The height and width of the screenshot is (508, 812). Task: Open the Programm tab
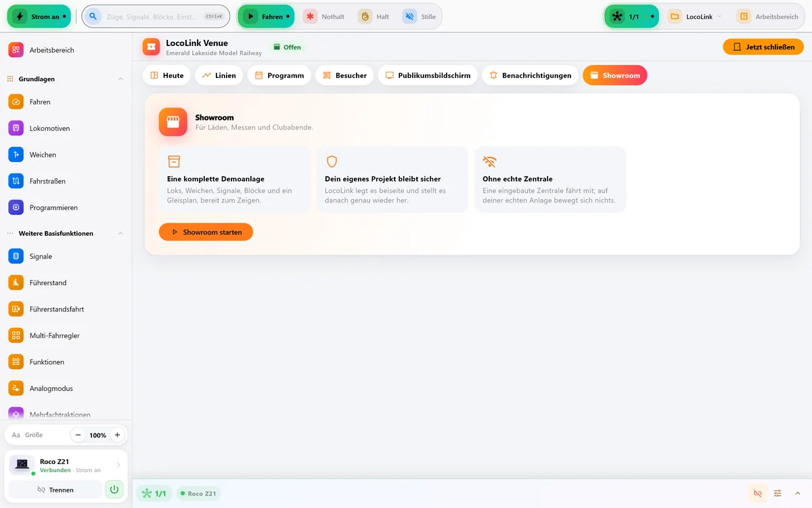(x=279, y=75)
